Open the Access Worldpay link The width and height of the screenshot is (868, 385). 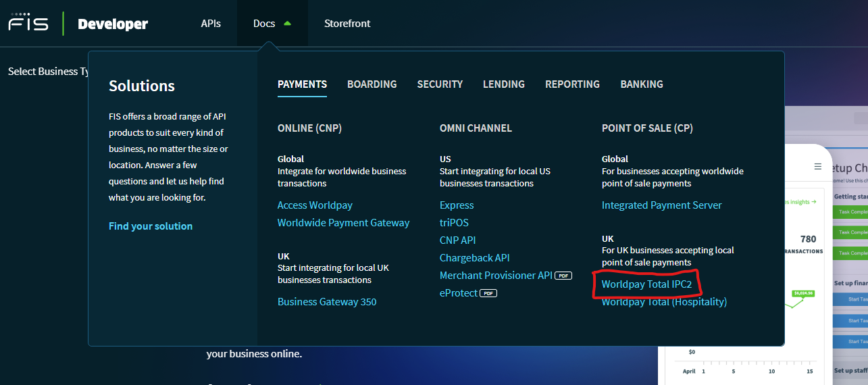[x=315, y=205]
